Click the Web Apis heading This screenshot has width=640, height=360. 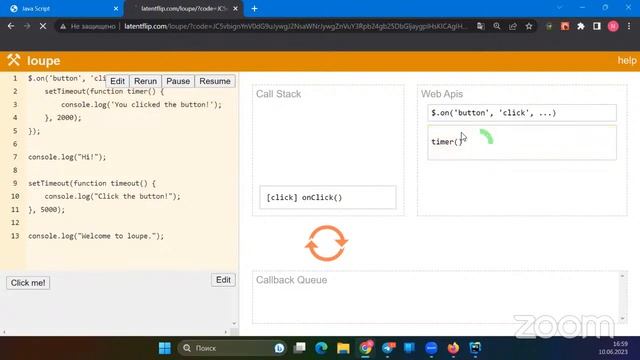coord(442,94)
